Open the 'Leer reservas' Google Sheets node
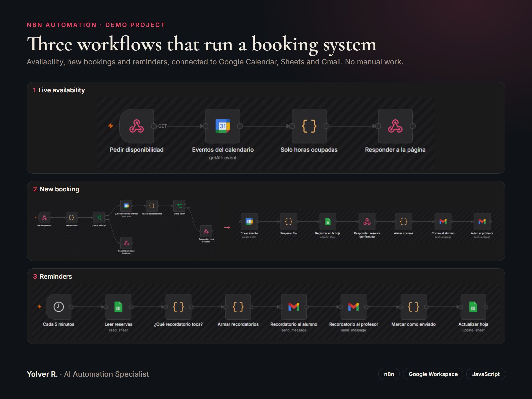 click(118, 307)
